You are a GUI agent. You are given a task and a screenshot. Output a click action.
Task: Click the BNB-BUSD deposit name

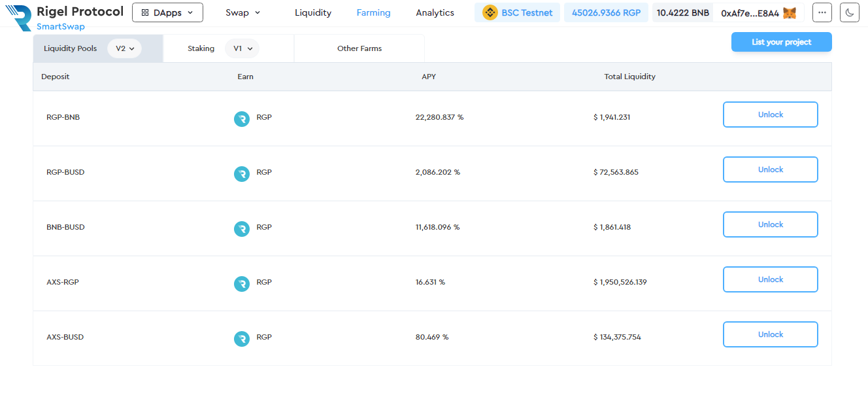click(x=65, y=227)
